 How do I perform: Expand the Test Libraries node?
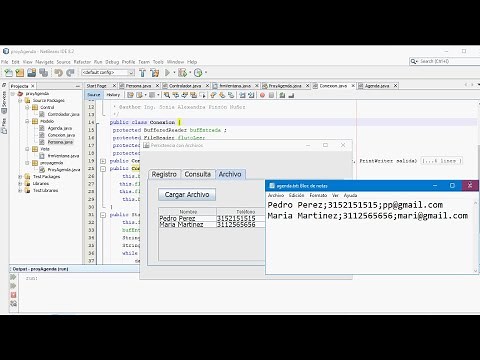pos(20,191)
